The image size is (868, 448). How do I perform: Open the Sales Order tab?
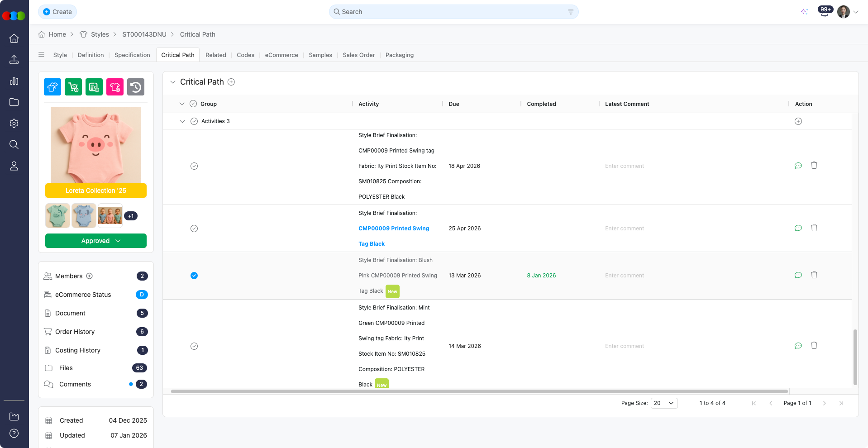pos(358,55)
